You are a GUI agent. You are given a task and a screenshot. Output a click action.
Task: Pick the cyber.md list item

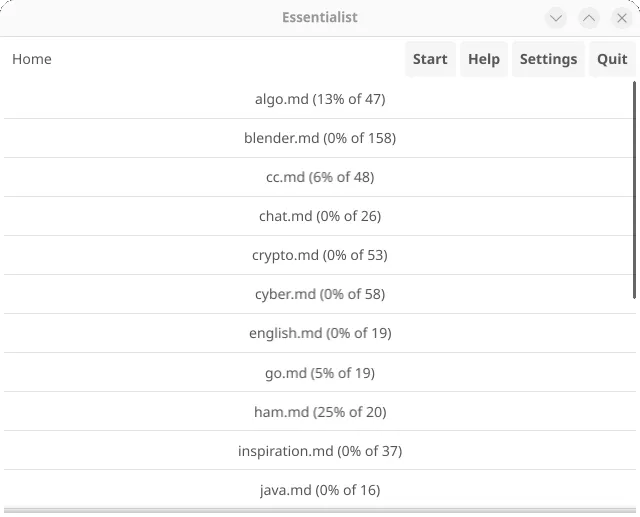(320, 294)
